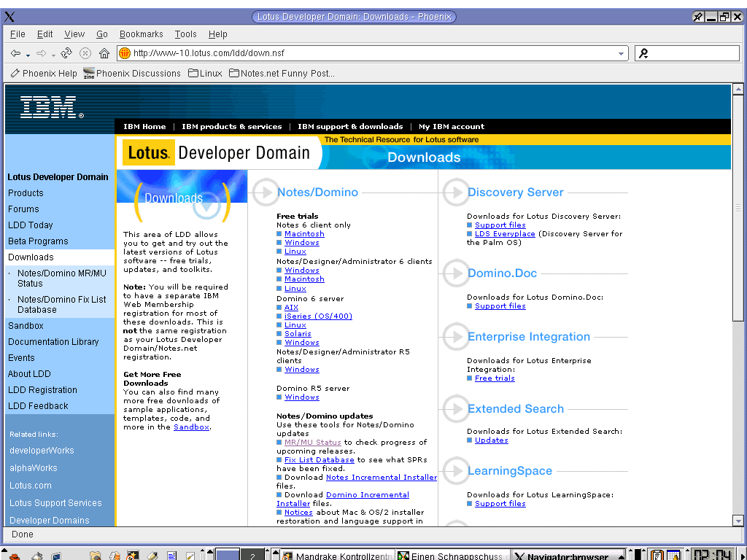Viewport: 747px width, 560px height.
Task: Select Products in the left sidebar
Action: tap(26, 192)
